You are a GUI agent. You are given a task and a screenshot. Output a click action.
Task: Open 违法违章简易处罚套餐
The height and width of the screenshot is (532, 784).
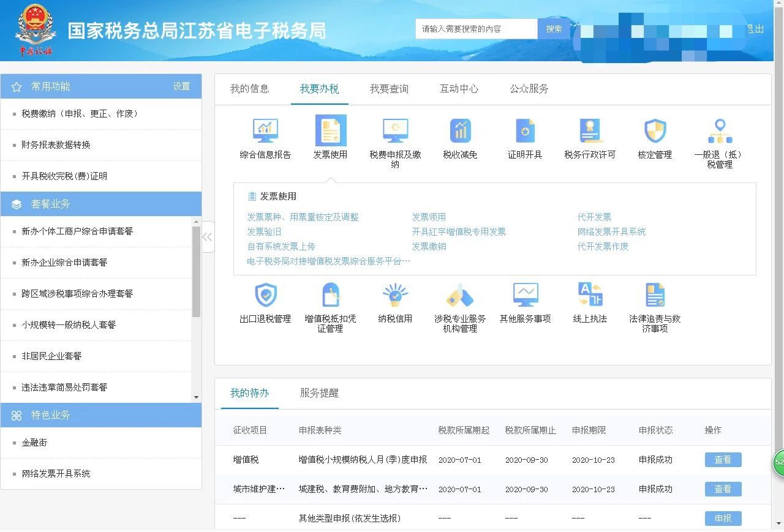coord(64,388)
